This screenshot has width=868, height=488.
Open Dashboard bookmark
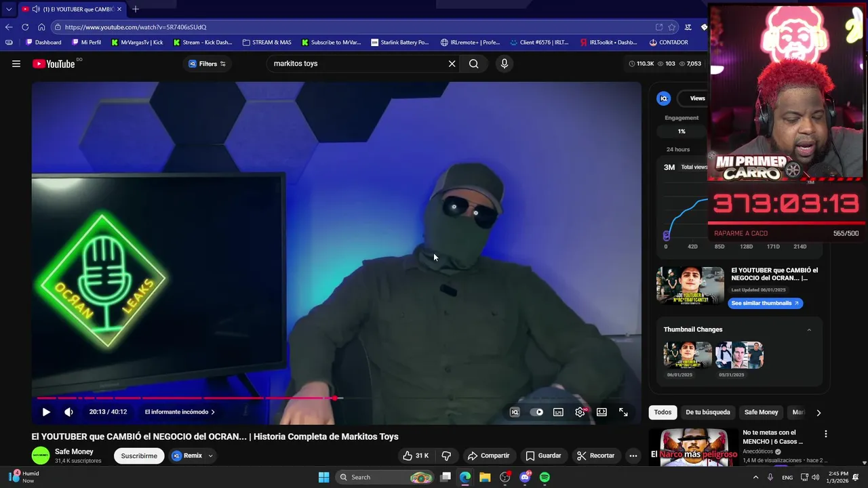[x=43, y=42]
